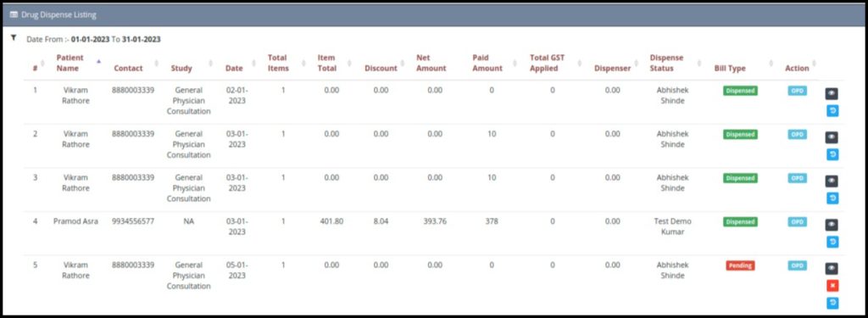The image size is (868, 318).
Task: Click item total 401.80
Action: point(331,221)
